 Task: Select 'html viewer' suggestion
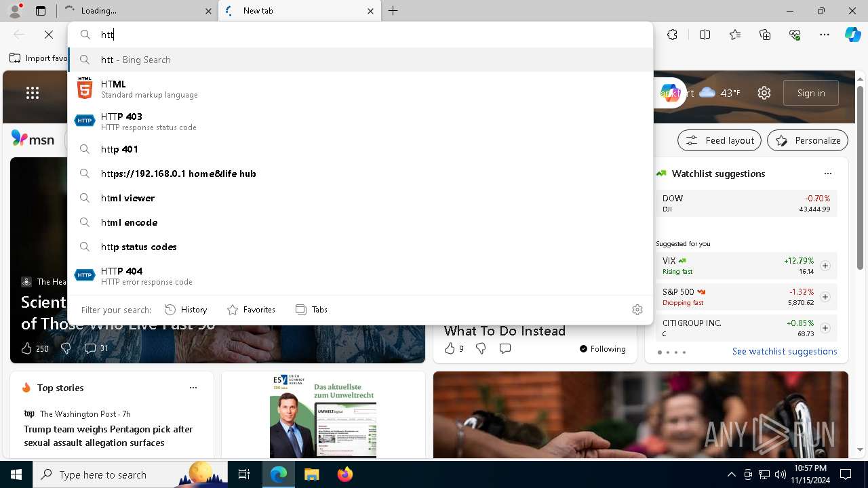click(360, 198)
